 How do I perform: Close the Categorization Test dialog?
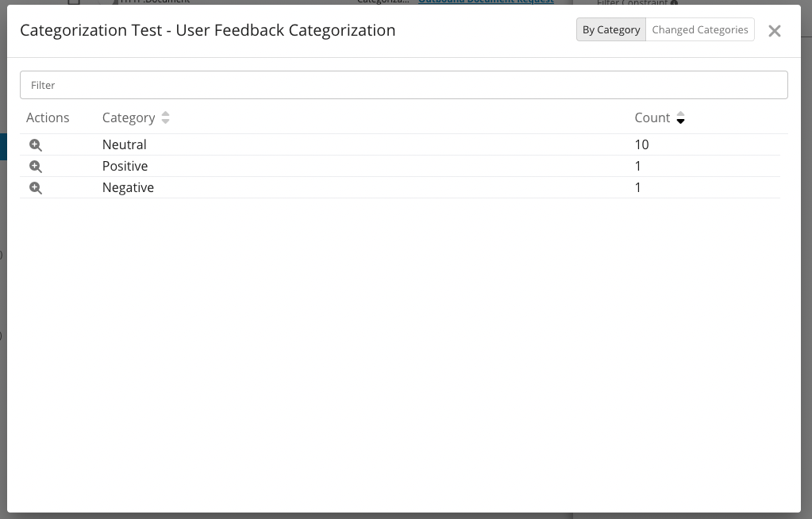point(774,31)
